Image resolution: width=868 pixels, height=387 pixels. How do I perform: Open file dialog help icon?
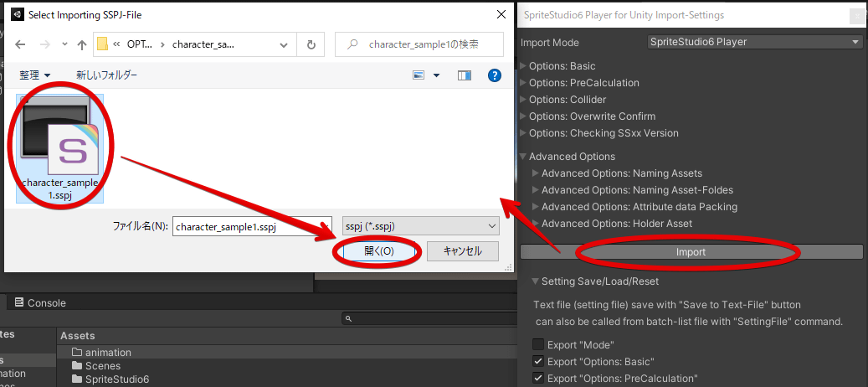click(x=495, y=75)
